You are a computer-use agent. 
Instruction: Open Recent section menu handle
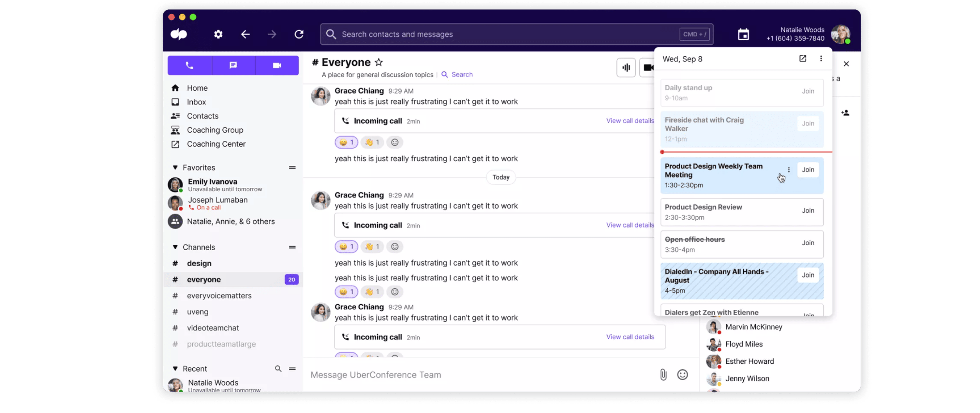pyautogui.click(x=292, y=369)
